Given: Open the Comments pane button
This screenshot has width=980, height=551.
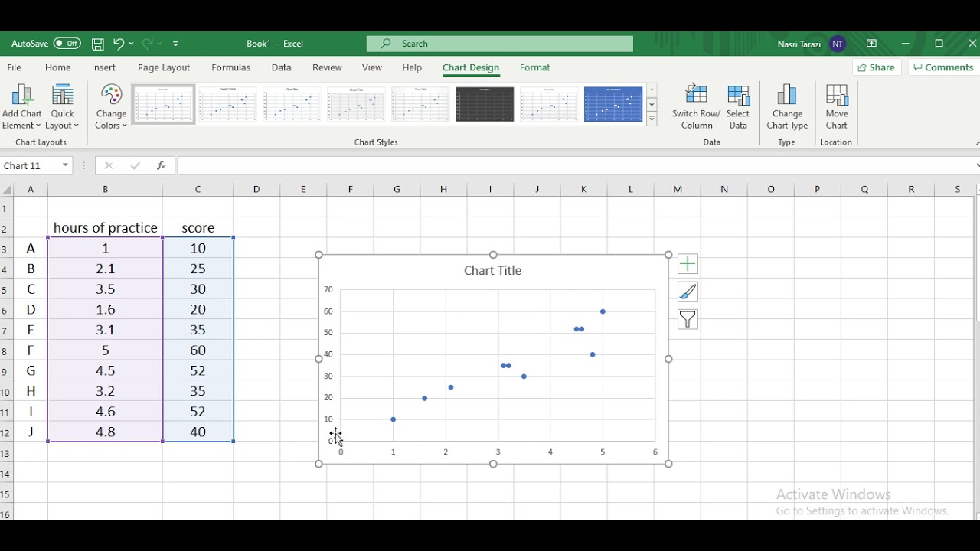Looking at the screenshot, I should point(943,67).
